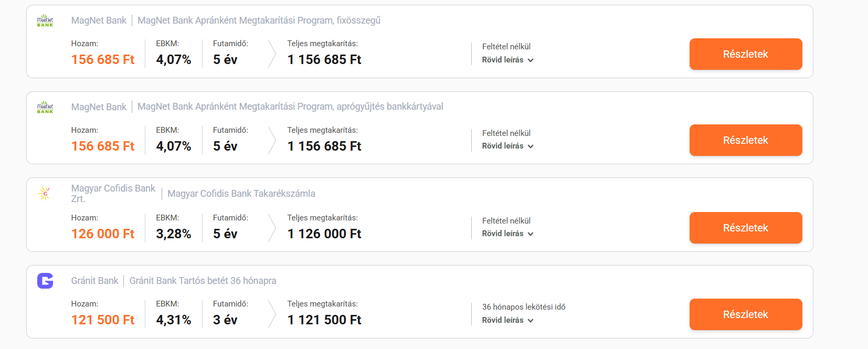This screenshot has height=349, width=868.
Task: Open Részletek for Gránit Bank Tartós betét
Action: (x=745, y=314)
